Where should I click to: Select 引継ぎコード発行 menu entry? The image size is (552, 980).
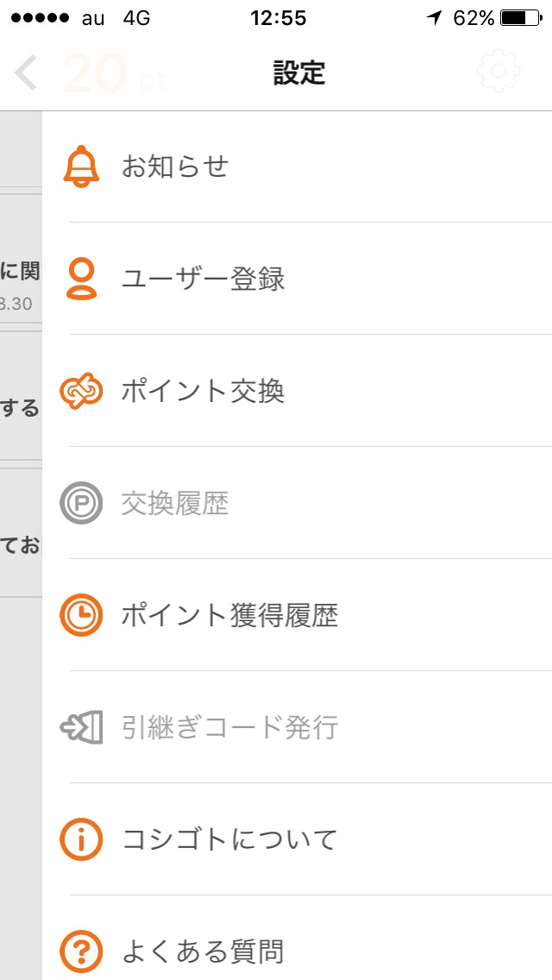pyautogui.click(x=229, y=727)
